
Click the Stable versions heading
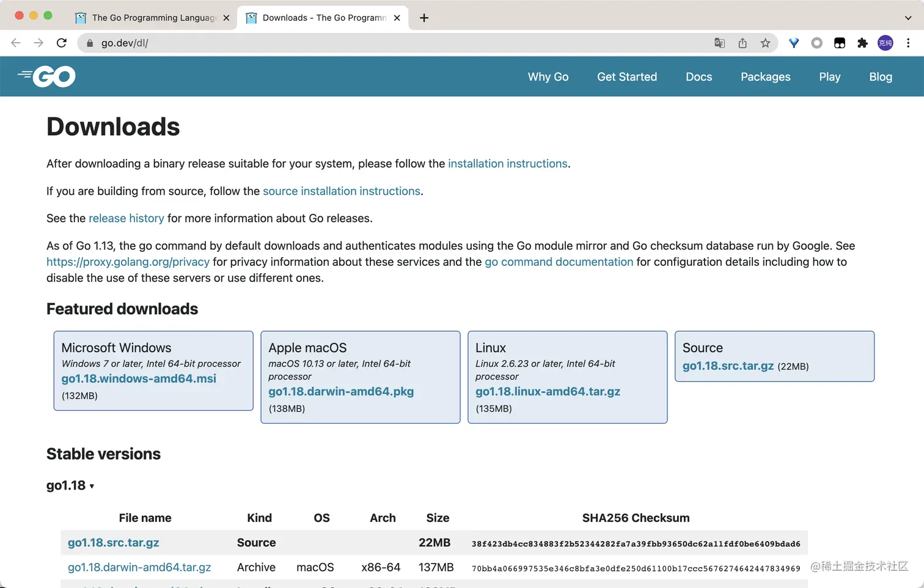click(x=103, y=454)
